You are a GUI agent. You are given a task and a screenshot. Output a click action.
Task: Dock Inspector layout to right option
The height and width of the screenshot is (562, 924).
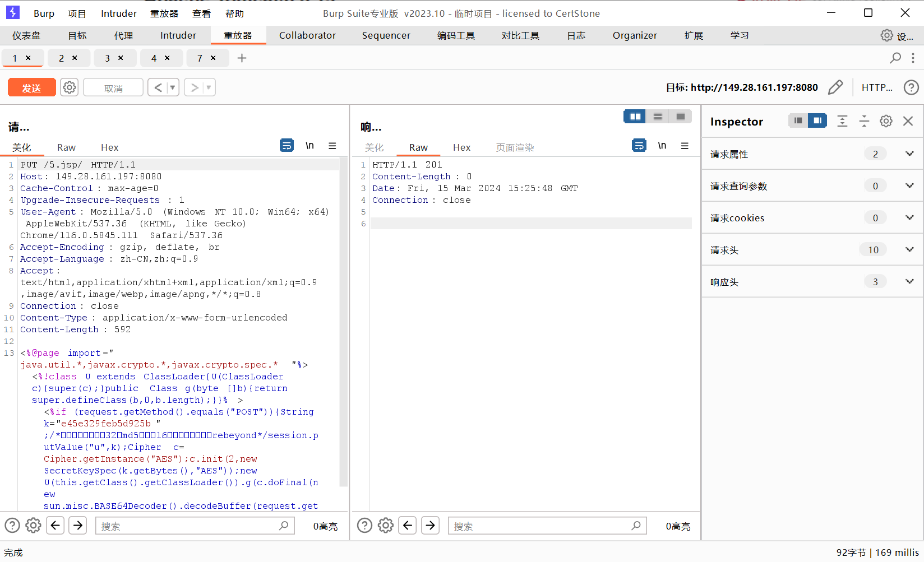(817, 120)
